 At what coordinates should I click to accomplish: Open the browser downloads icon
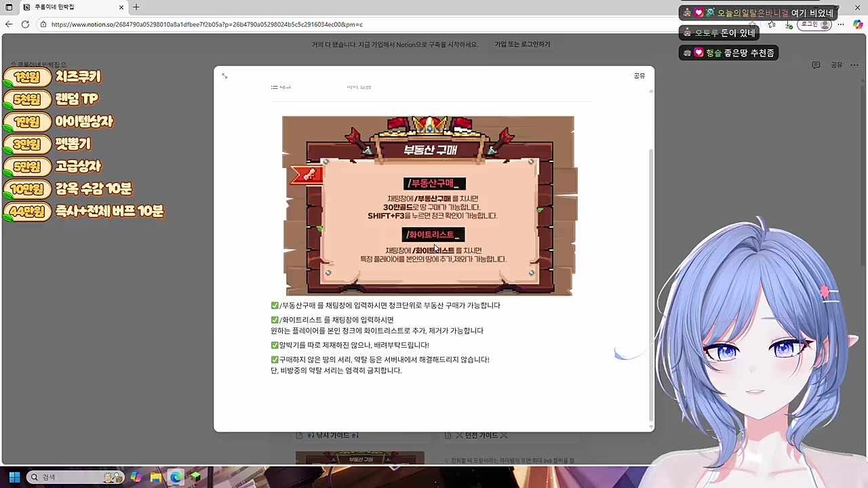point(789,24)
